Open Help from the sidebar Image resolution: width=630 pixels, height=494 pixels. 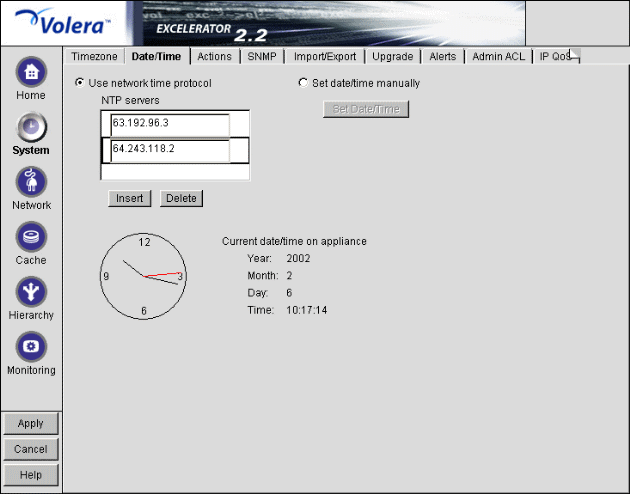pyautogui.click(x=31, y=475)
